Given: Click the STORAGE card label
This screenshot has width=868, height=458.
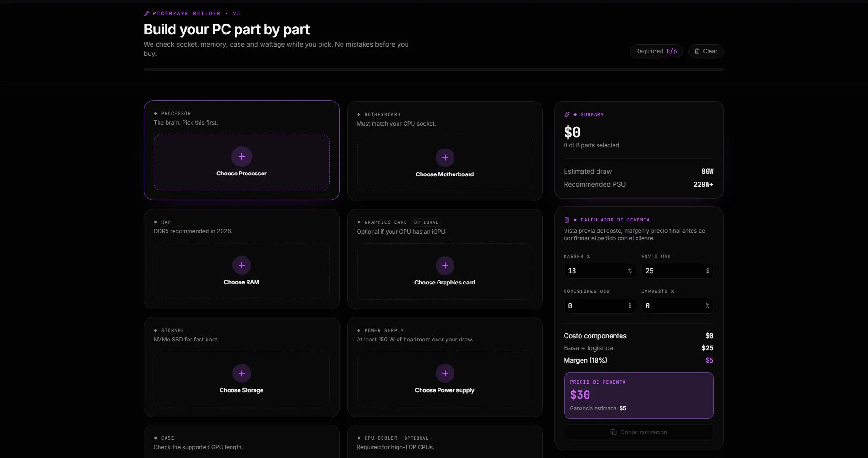Looking at the screenshot, I should point(173,331).
